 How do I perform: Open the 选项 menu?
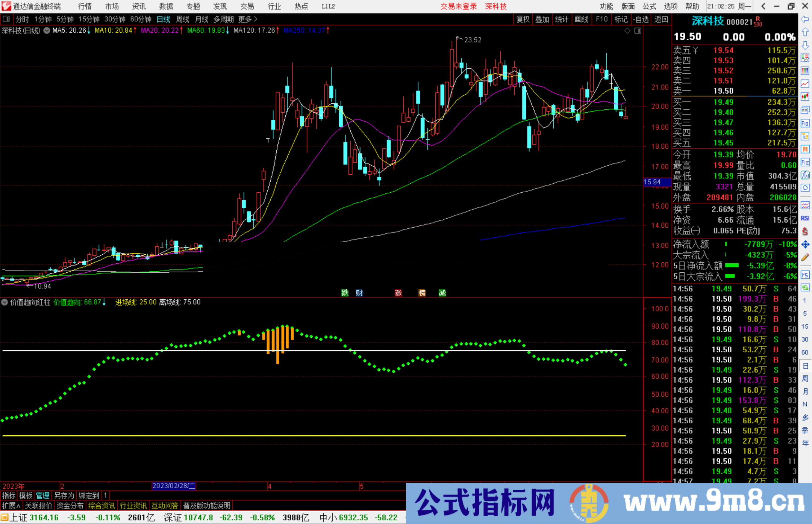(671, 6)
